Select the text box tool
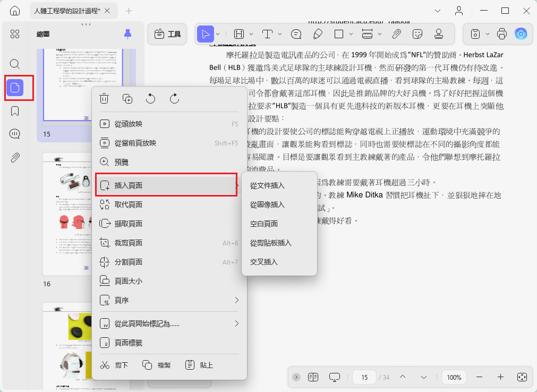 [267, 34]
